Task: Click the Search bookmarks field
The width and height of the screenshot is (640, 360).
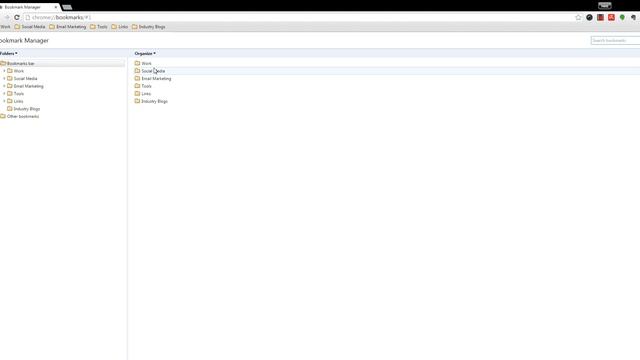Action: click(x=616, y=40)
